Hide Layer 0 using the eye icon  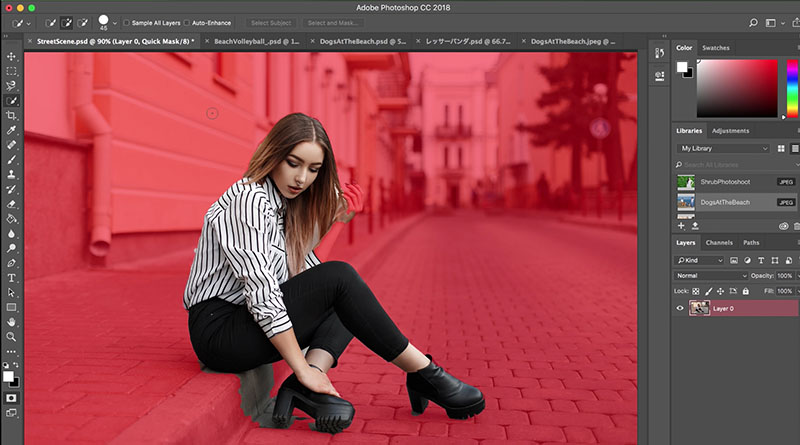pyautogui.click(x=681, y=309)
